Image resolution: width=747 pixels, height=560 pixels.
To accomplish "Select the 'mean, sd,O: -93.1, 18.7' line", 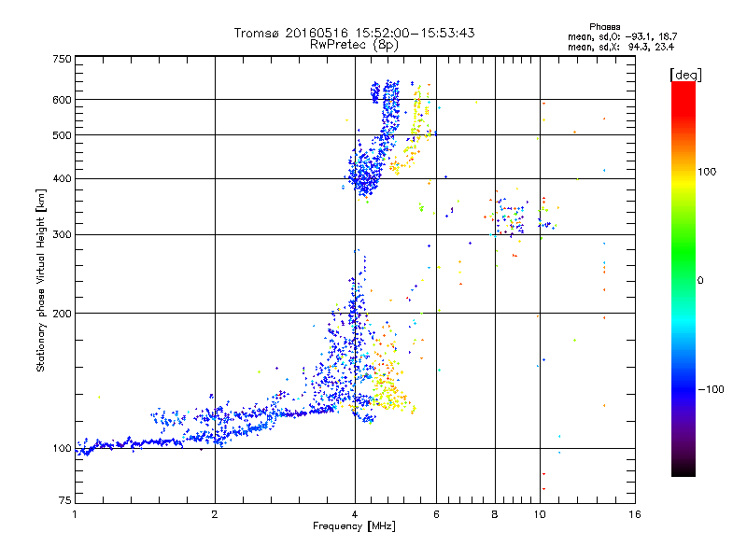I will click(622, 36).
